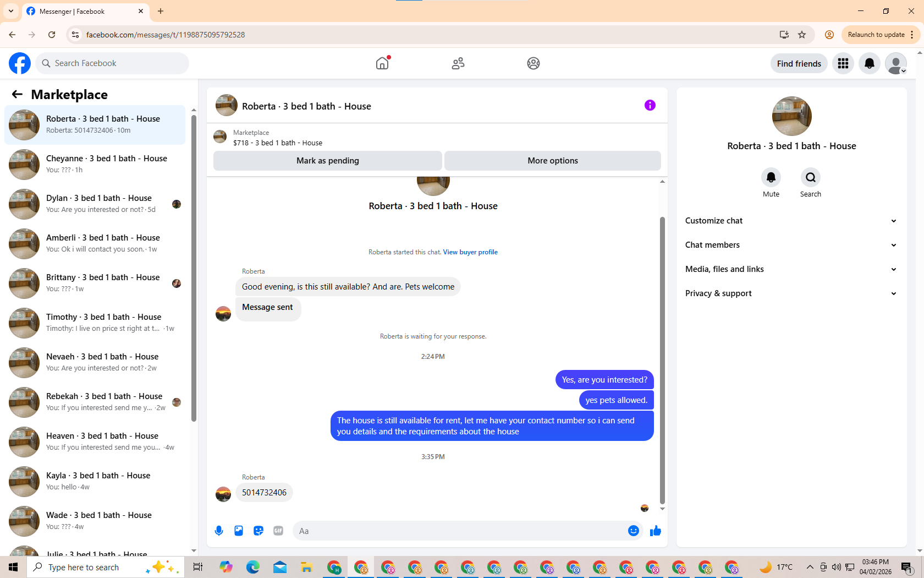Screen dimensions: 924x578
Task: Open the $718 Marketplace listing link
Action: click(278, 143)
